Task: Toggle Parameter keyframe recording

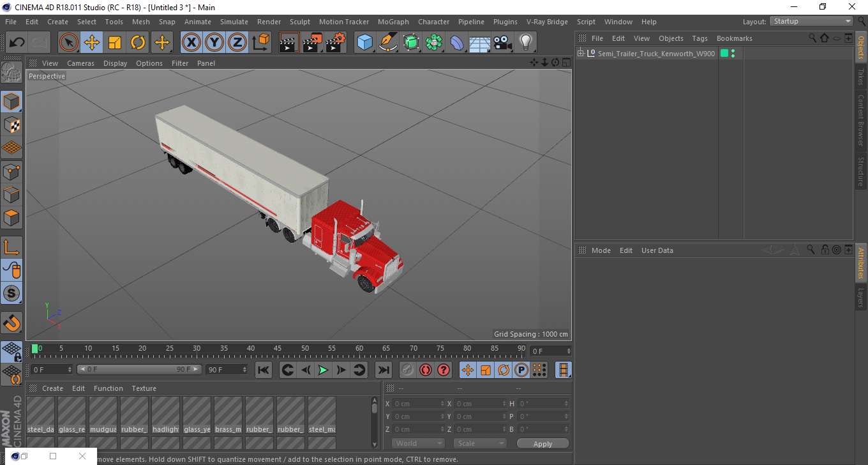Action: click(521, 370)
